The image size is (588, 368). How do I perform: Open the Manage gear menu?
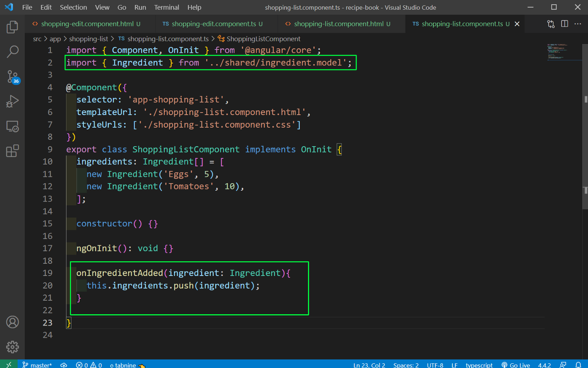click(x=13, y=347)
